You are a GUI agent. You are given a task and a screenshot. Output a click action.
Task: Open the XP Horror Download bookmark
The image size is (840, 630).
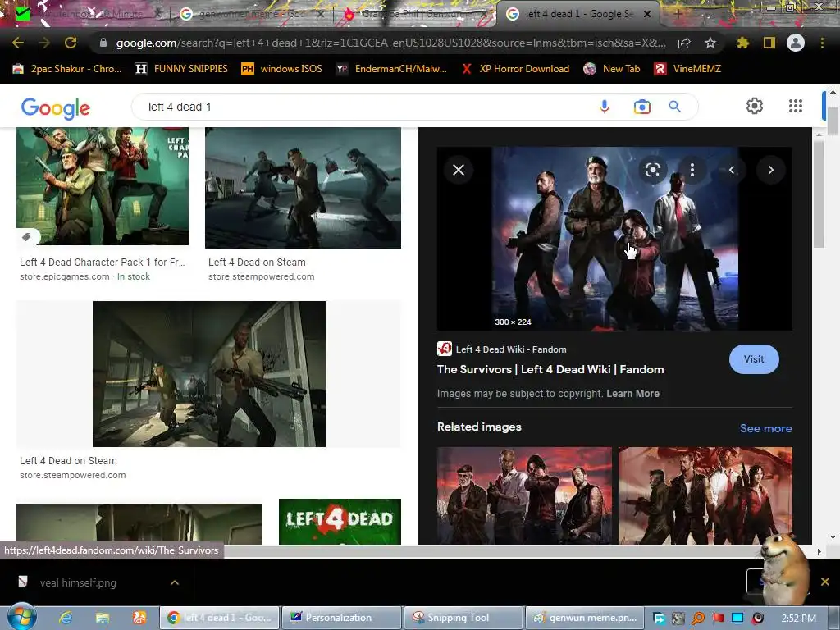tap(516, 69)
